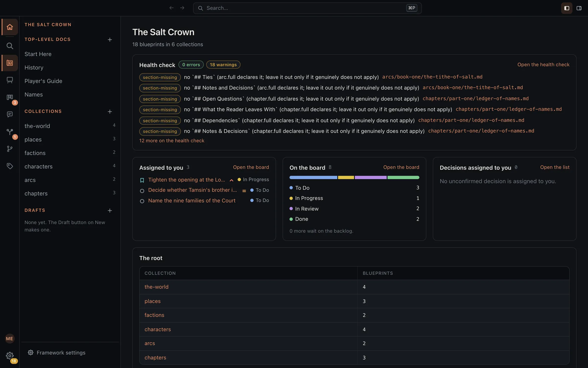Open the board from Assigned to you
Image resolution: width=588 pixels, height=368 pixels.
coord(251,167)
